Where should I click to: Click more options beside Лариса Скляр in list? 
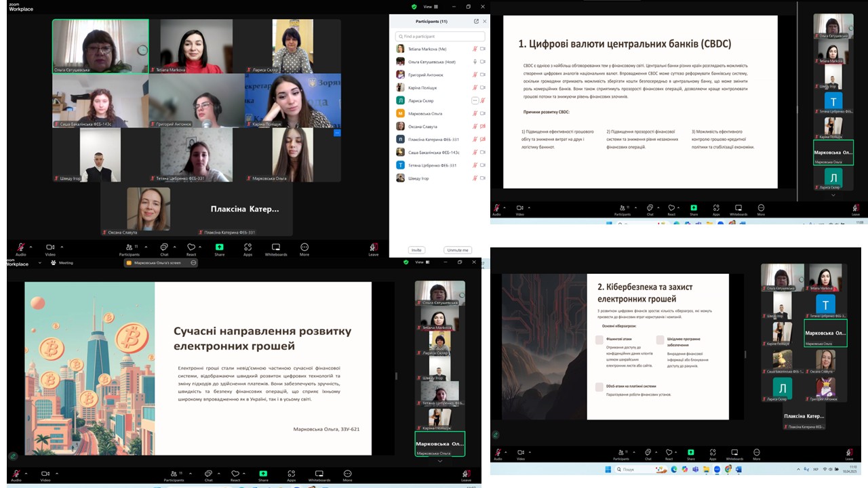(x=475, y=100)
